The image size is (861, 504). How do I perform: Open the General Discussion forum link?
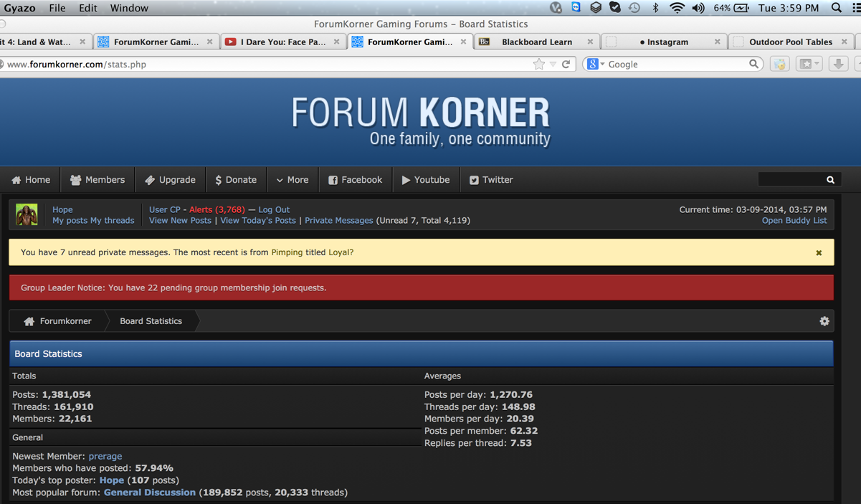tap(150, 493)
